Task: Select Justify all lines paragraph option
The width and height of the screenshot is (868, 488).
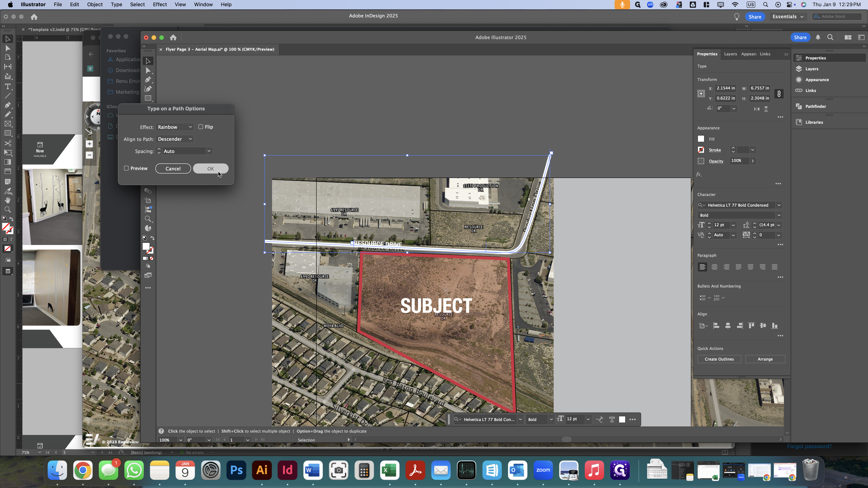Action: coord(774,267)
